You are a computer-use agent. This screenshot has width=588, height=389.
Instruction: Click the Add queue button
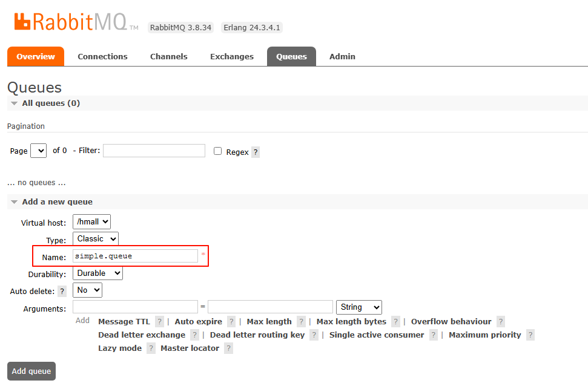click(31, 371)
